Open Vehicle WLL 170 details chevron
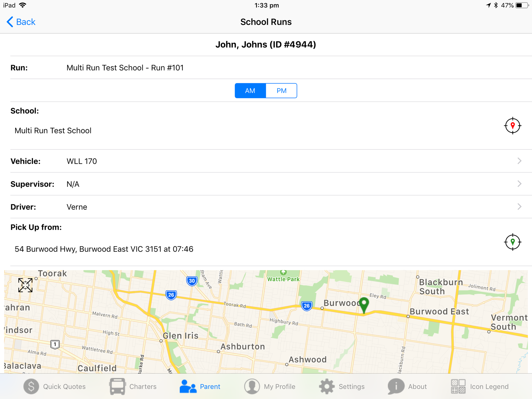 [520, 161]
